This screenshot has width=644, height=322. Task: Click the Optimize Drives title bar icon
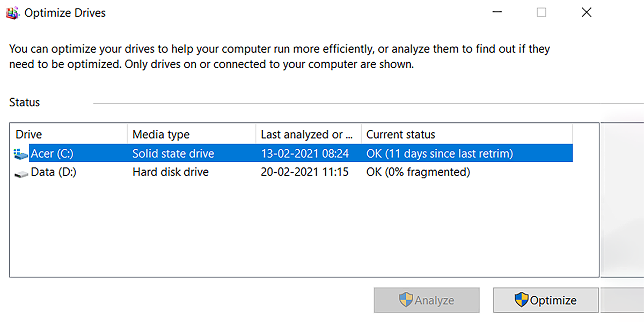coord(12,12)
